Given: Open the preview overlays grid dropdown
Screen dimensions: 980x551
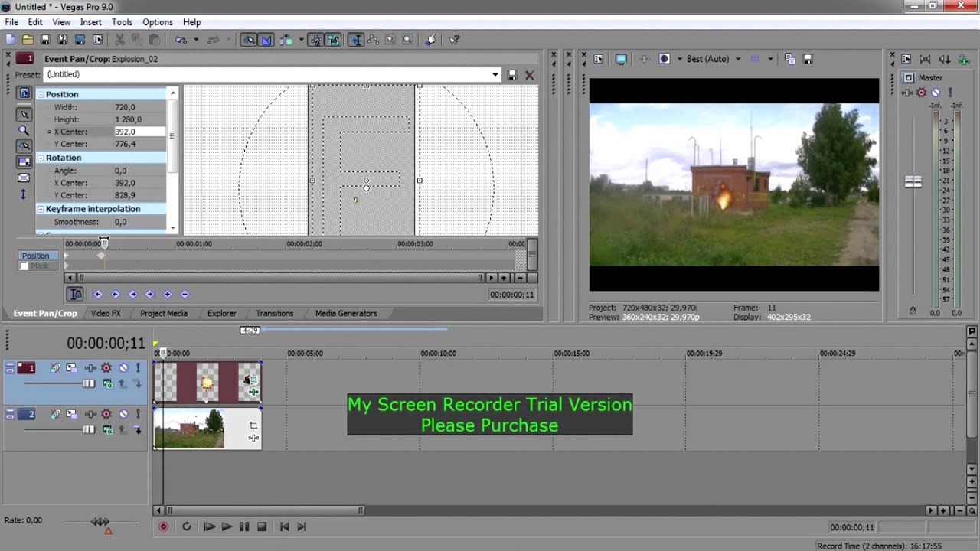Looking at the screenshot, I should tap(770, 59).
